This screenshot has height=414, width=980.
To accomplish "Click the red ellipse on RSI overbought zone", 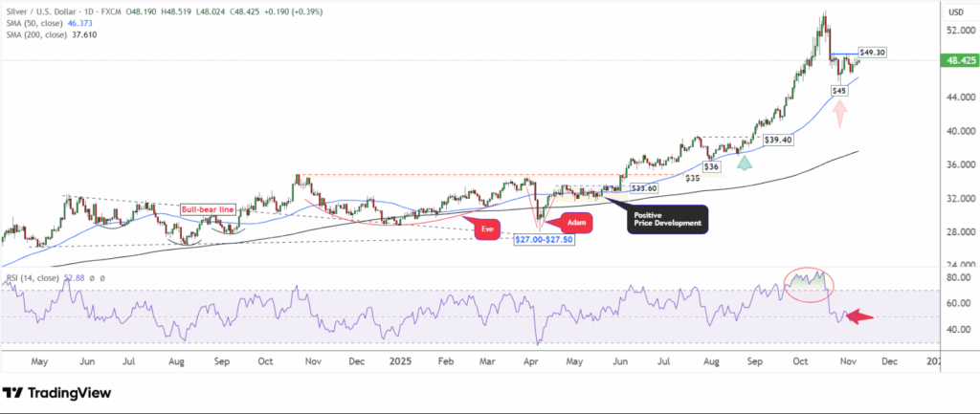I will tap(808, 281).
